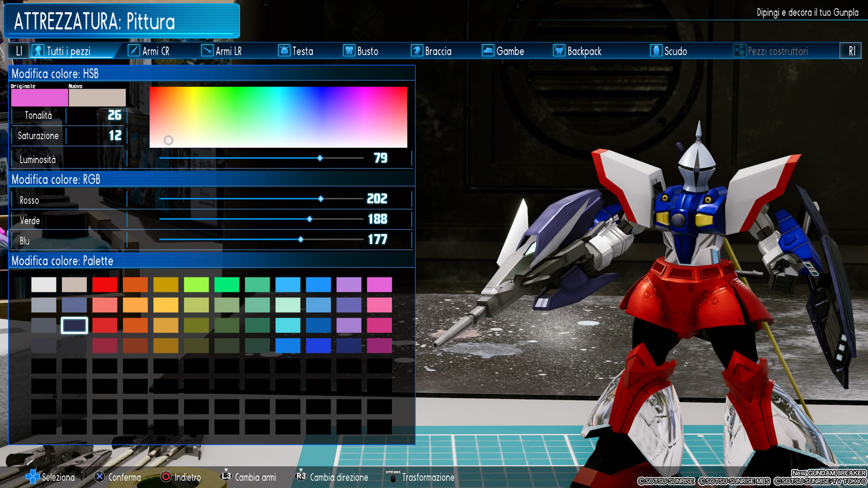This screenshot has height=488, width=868.
Task: Open the Armi CR tab
Action: point(149,51)
